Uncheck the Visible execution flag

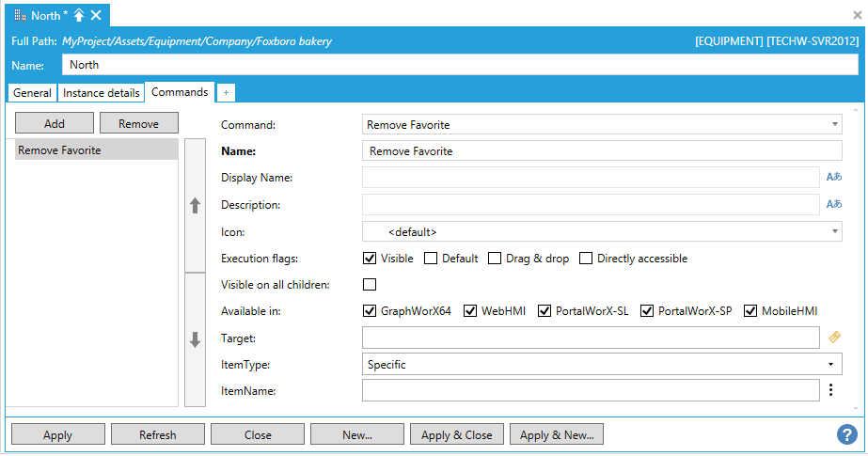coord(370,259)
